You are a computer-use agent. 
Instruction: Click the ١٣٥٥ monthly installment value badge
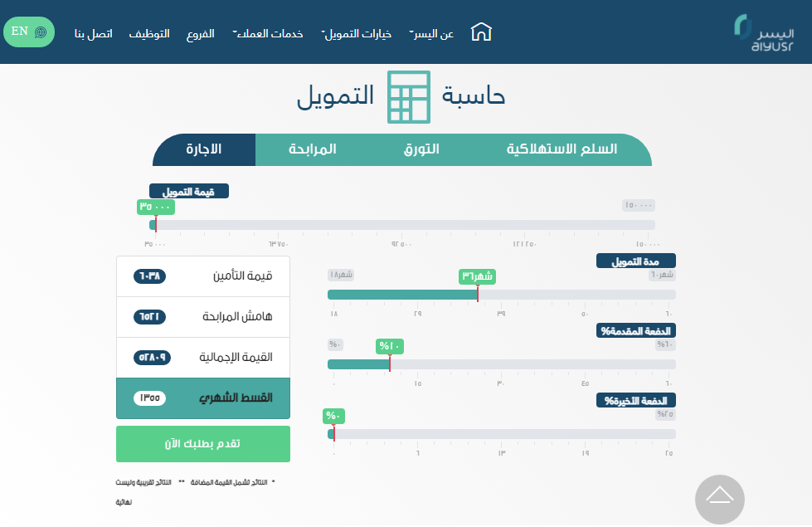[149, 398]
